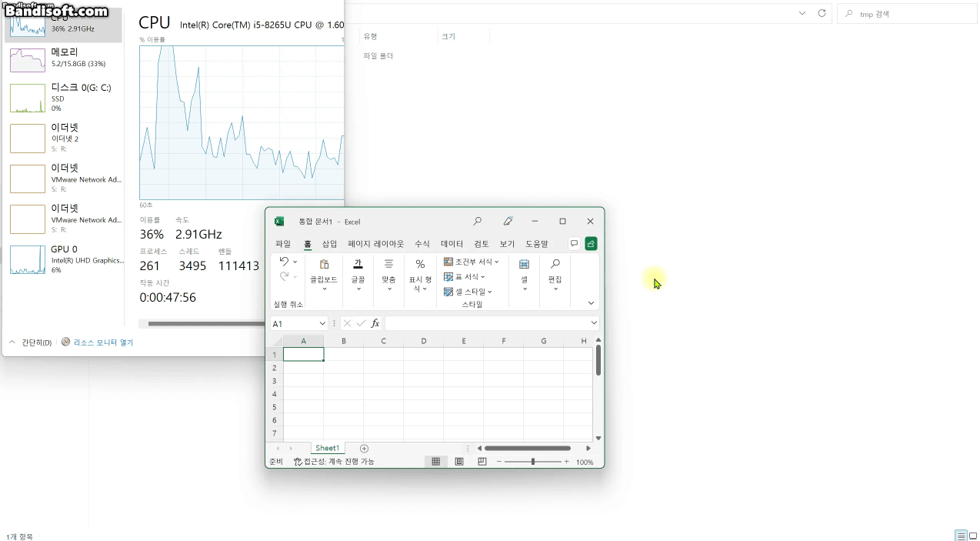
Task: Switch to Page Break Preview icon
Action: [x=482, y=462]
